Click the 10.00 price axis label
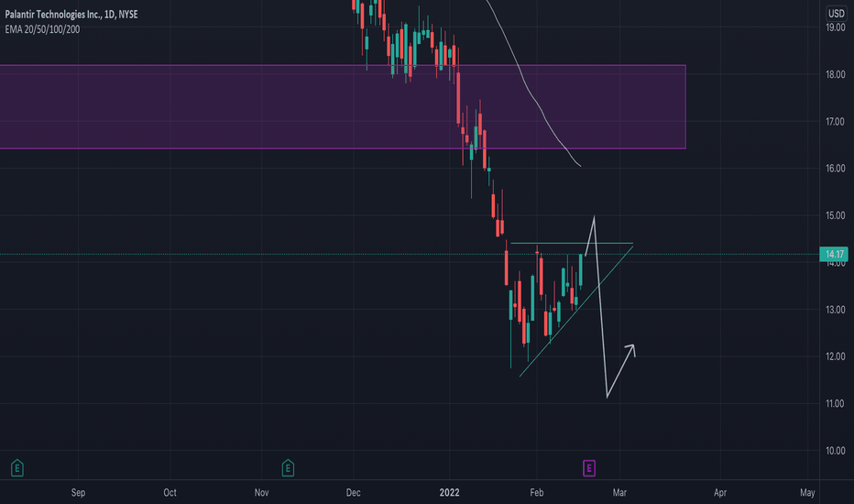Viewport: 854px width, 504px height. [836, 451]
